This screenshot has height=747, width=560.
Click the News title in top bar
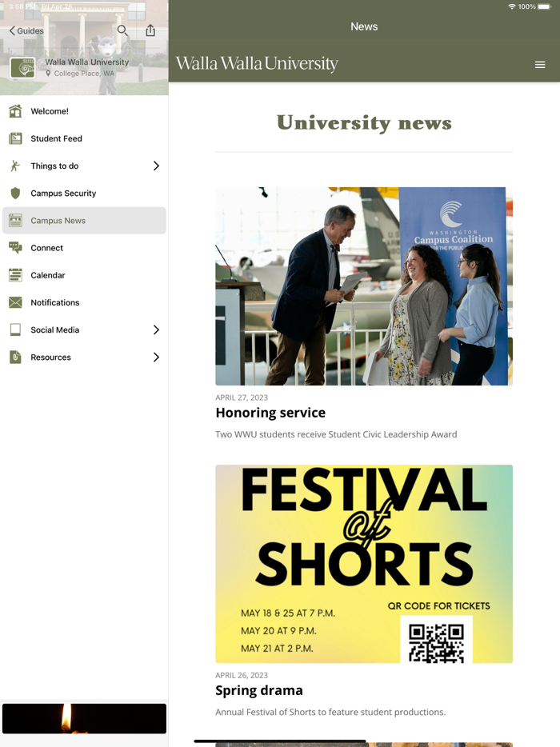click(364, 26)
